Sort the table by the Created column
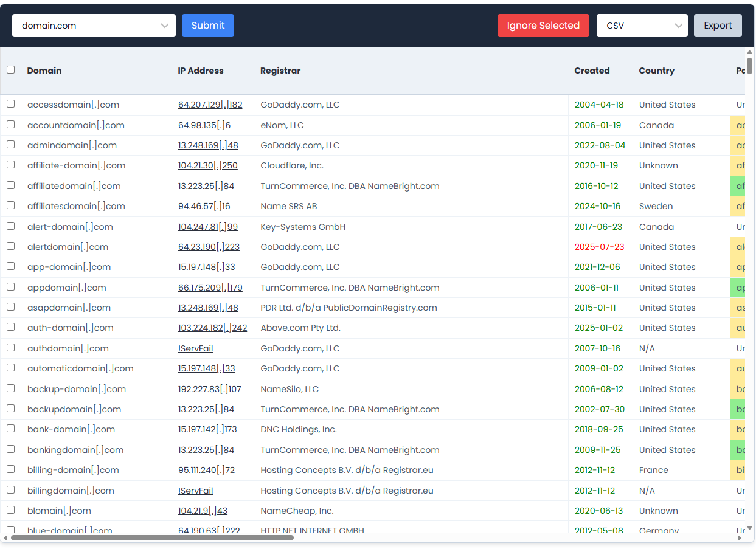The width and height of the screenshot is (756, 549). pyautogui.click(x=591, y=70)
